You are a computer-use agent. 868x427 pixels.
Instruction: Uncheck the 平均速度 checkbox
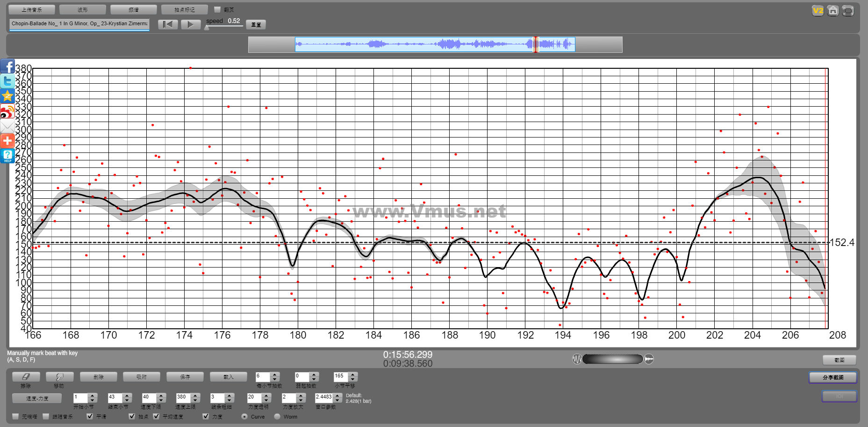click(157, 416)
